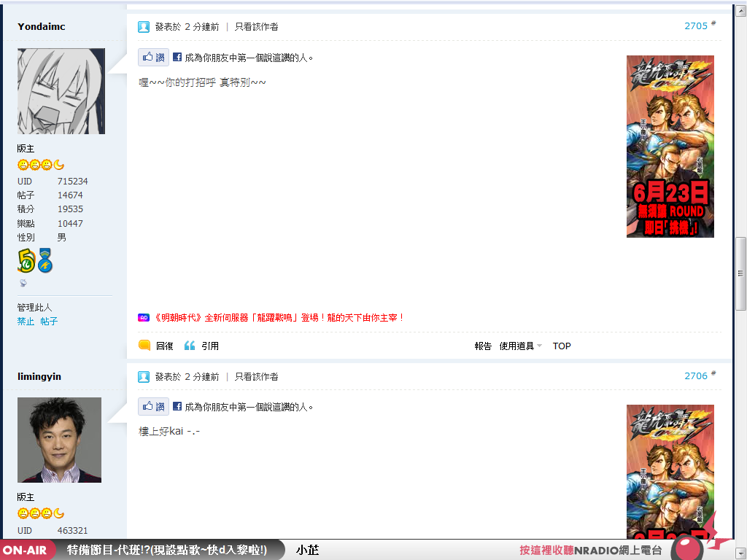Click the scrollbar down arrow
This screenshot has height=560, width=747.
coord(740,554)
